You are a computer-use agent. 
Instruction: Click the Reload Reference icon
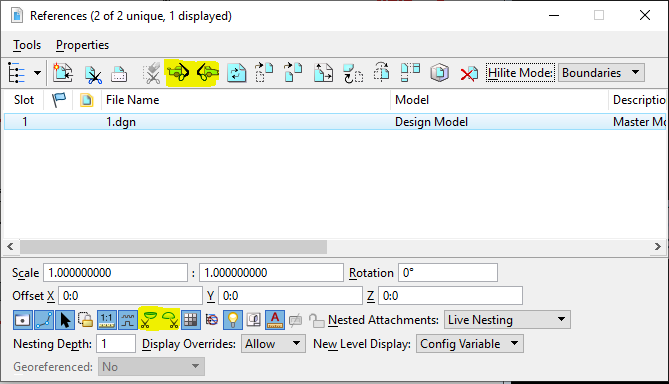(x=237, y=73)
